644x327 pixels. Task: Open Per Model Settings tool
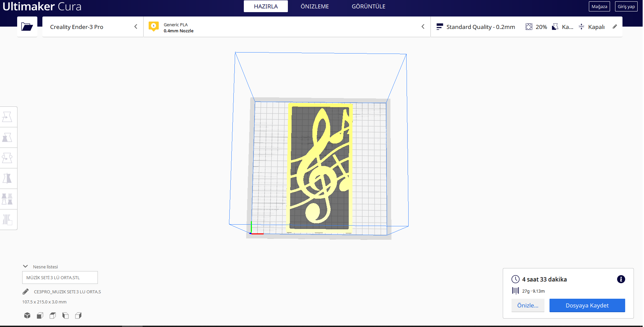point(8,199)
